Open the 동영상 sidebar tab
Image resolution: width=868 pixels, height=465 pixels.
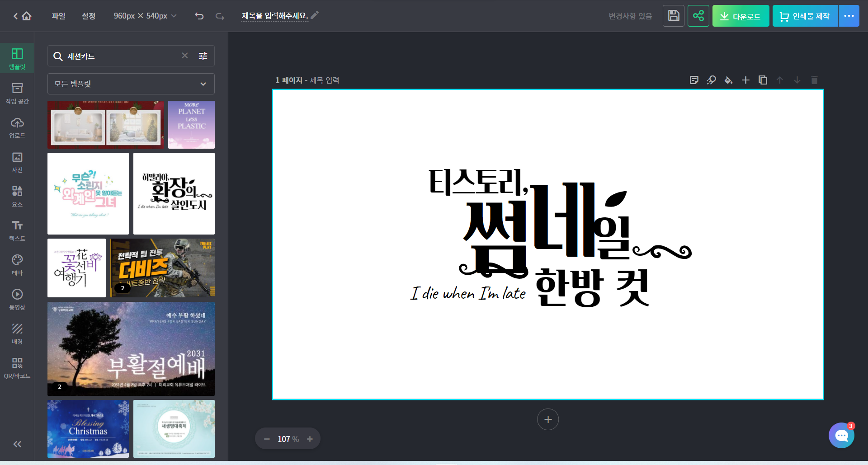tap(17, 299)
